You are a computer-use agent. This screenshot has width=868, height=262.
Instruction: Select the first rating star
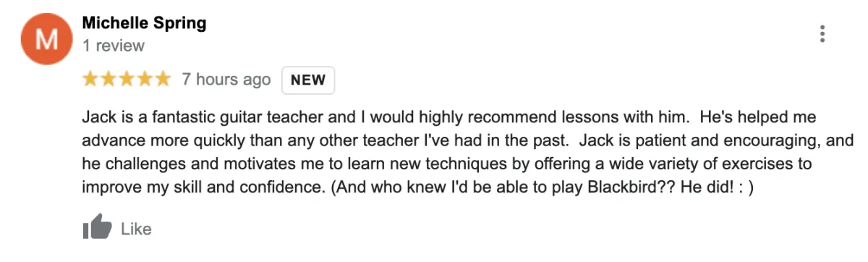click(x=90, y=79)
